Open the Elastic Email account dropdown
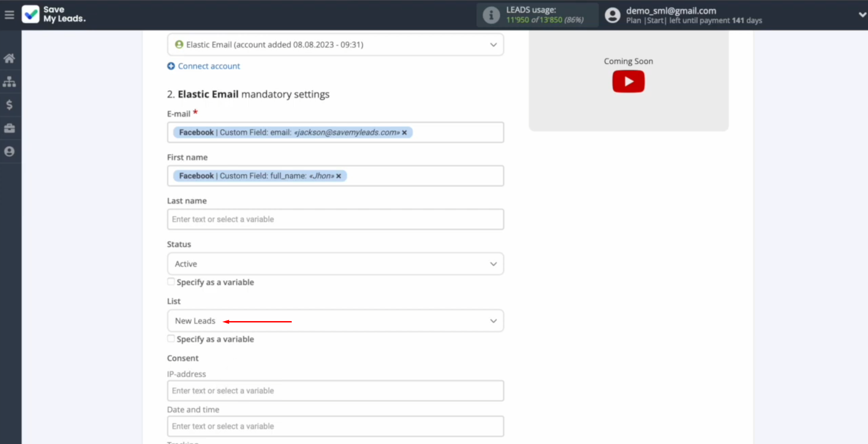The height and width of the screenshot is (444, 868). point(335,45)
